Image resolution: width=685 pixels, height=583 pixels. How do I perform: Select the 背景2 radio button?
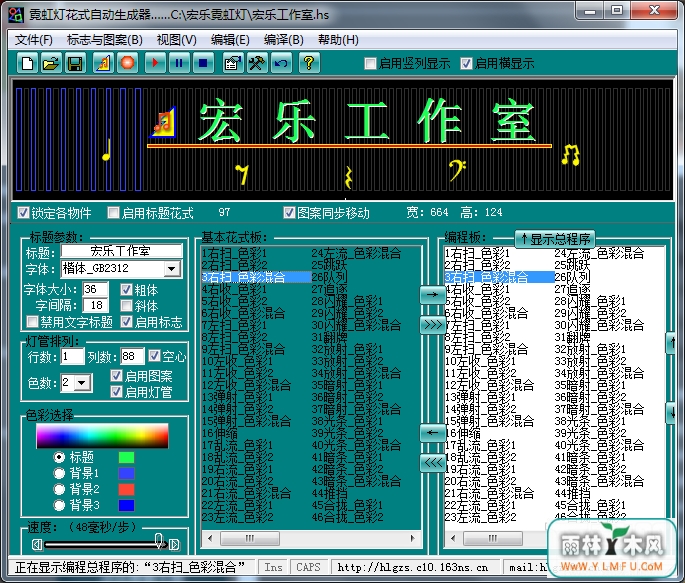[59, 489]
